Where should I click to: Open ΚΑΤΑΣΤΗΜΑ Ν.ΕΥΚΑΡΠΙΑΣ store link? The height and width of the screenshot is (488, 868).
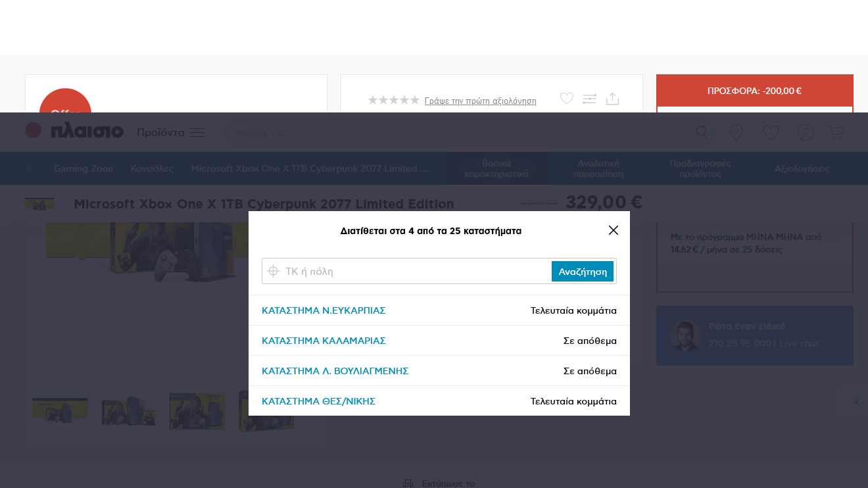pyautogui.click(x=324, y=310)
